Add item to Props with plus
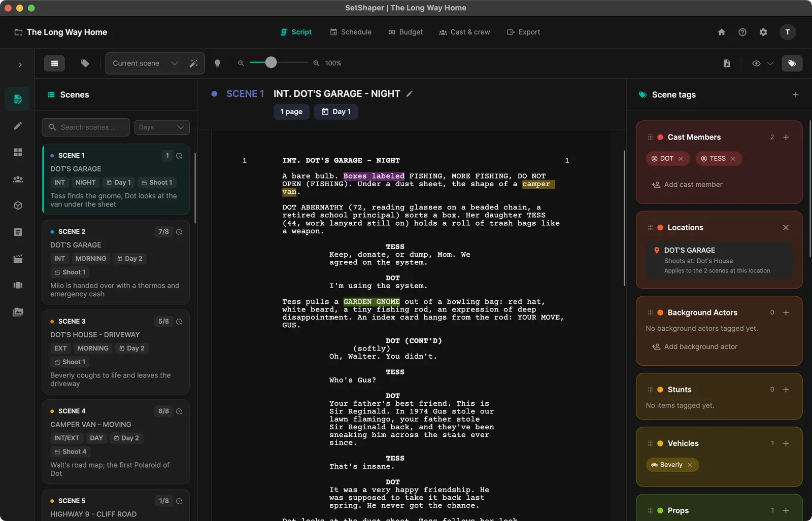The height and width of the screenshot is (521, 812). [x=786, y=511]
